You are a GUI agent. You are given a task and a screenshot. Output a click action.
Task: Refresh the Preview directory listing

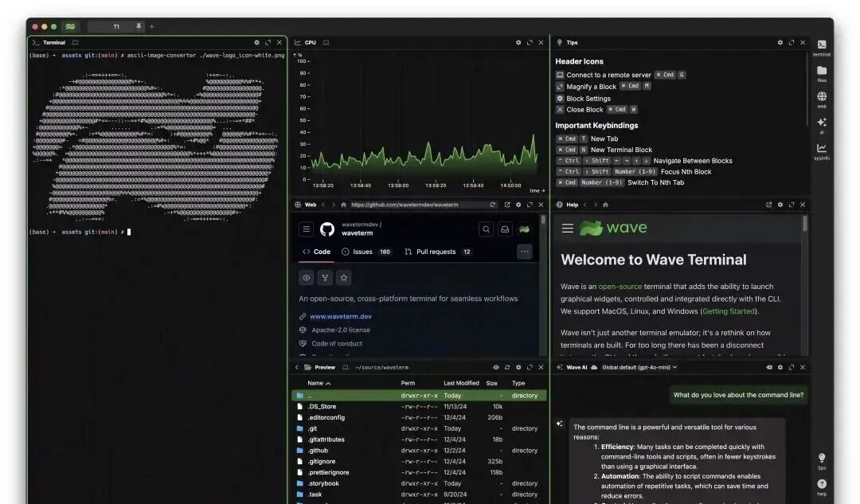click(506, 367)
